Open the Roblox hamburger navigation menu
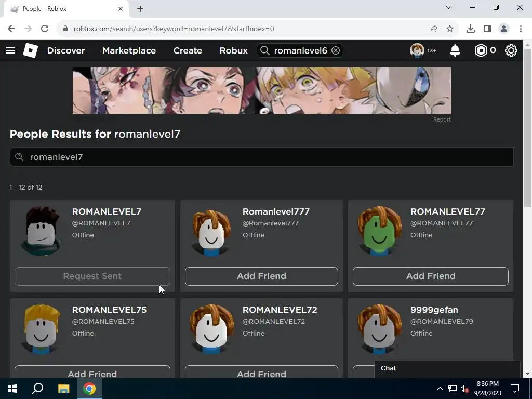 click(x=10, y=50)
